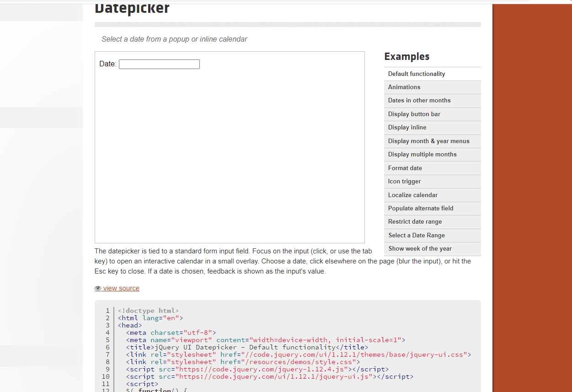The height and width of the screenshot is (392, 572).
Task: Open Display month & year menus example
Action: tap(433, 141)
